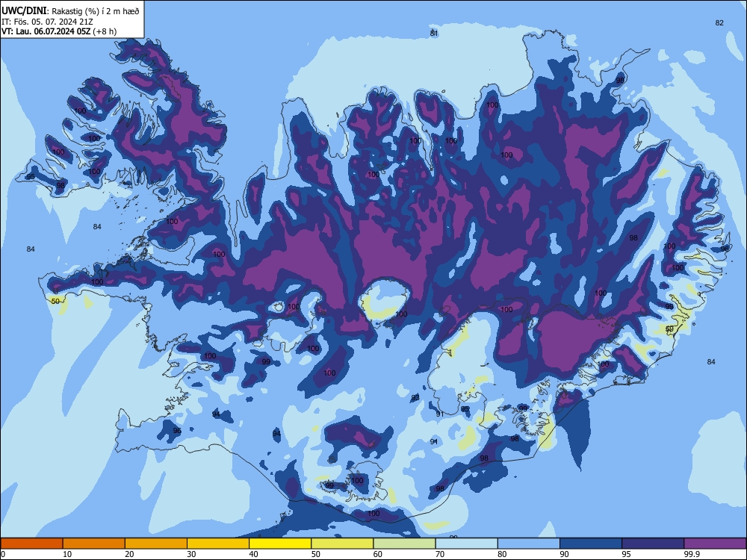This screenshot has height=560, width=747.
Task: Click the 'VT: Lau. 06.07.2024 05Z' line
Action: [46, 31]
